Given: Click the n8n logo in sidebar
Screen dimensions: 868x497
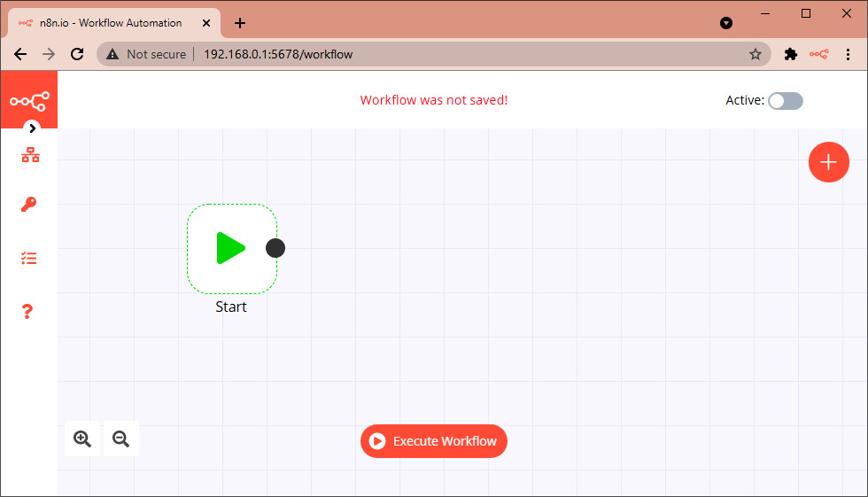Looking at the screenshot, I should coord(29,101).
